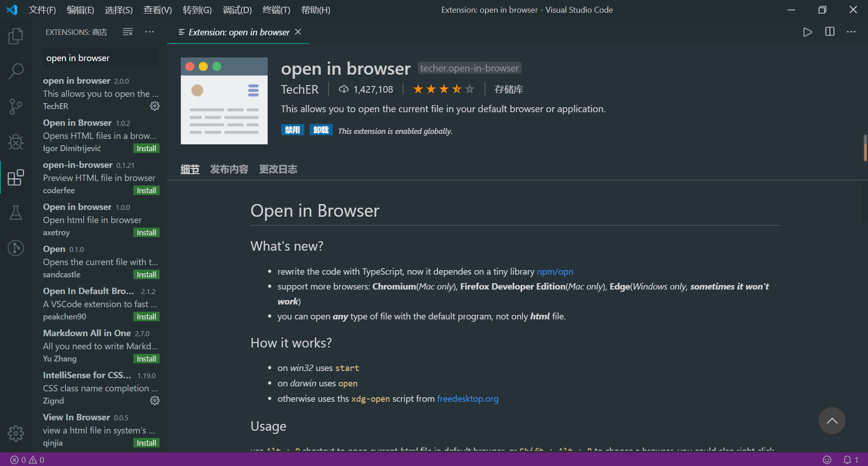Click the 禁用 disable button
Image resolution: width=868 pixels, height=466 pixels.
[x=292, y=130]
